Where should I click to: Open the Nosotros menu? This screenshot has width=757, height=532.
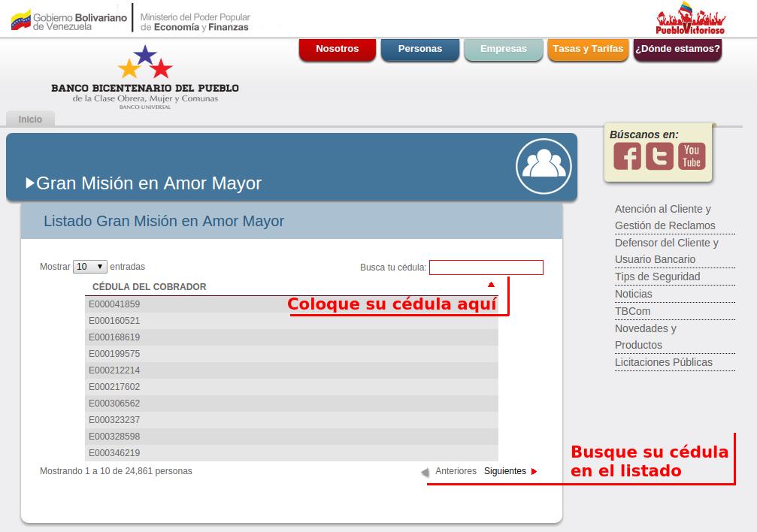[x=338, y=50]
